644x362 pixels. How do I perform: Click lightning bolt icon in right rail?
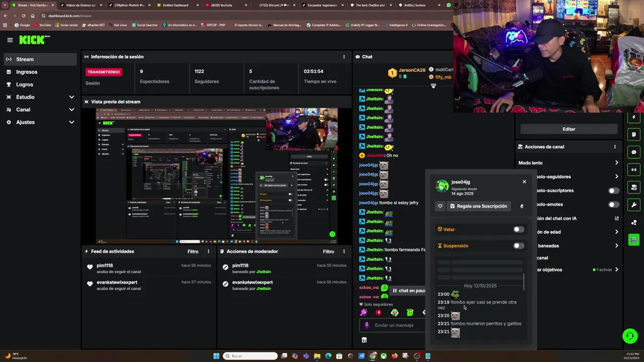(x=634, y=117)
